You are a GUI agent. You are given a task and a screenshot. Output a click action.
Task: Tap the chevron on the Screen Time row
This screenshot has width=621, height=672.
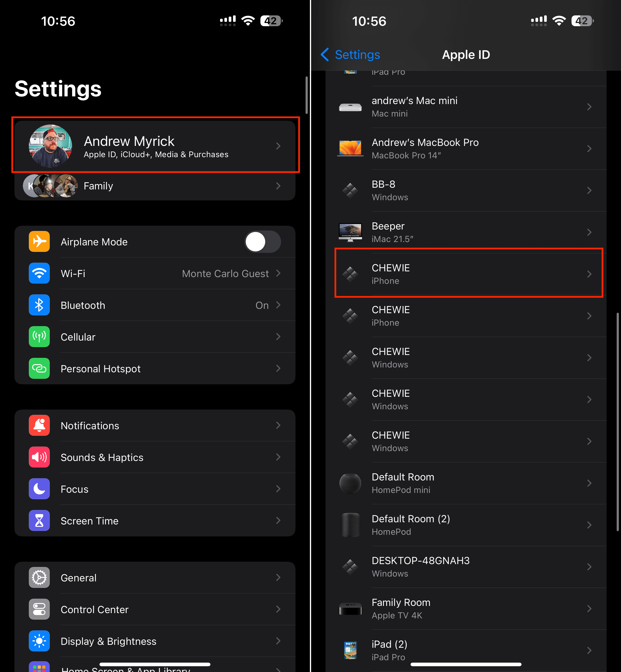click(278, 520)
